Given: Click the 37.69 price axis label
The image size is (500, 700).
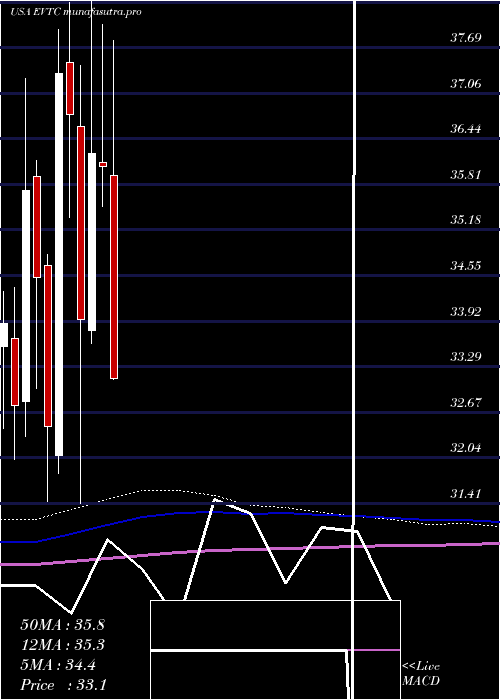Looking at the screenshot, I should coord(466,38).
